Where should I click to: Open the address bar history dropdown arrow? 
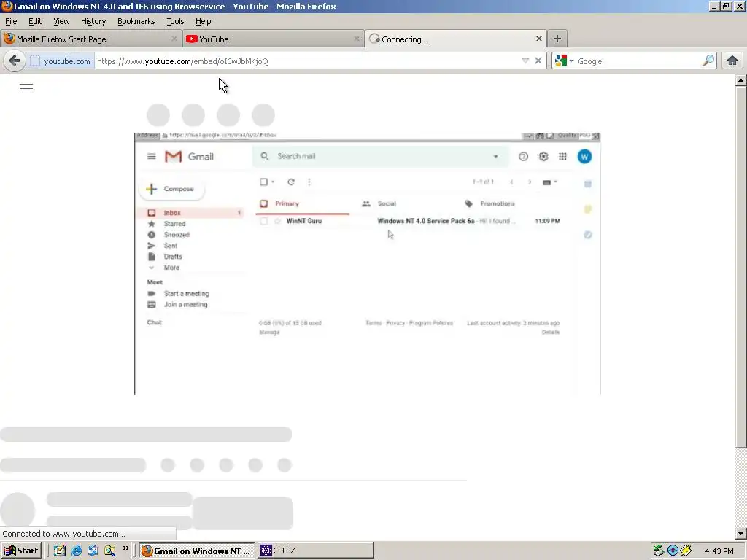point(525,61)
